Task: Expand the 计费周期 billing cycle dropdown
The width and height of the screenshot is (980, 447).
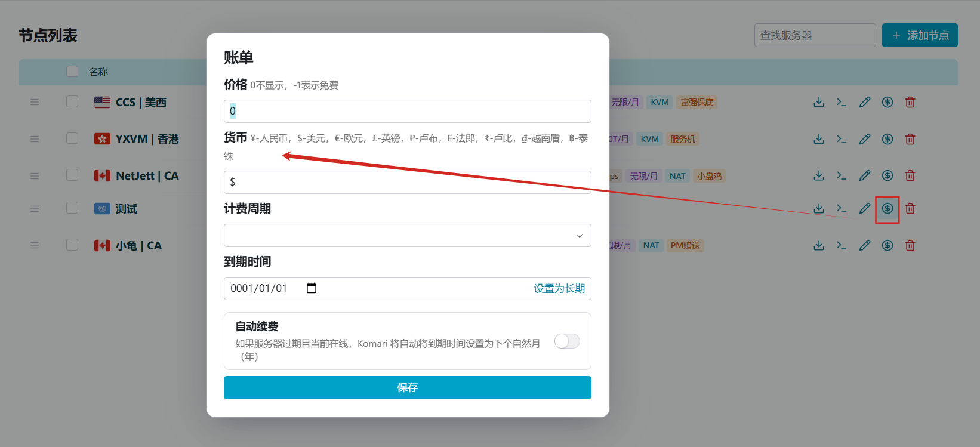Action: 407,235
